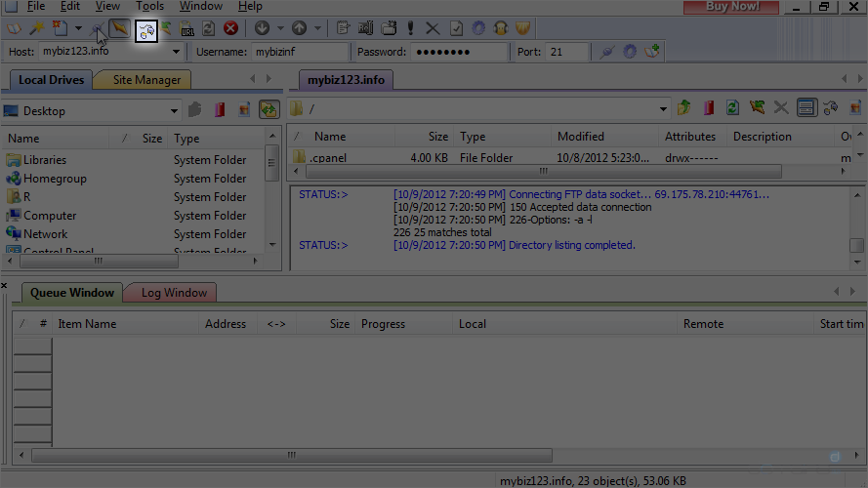This screenshot has width=868, height=488.
Task: Click the connection wizard wand icon
Action: click(x=37, y=29)
